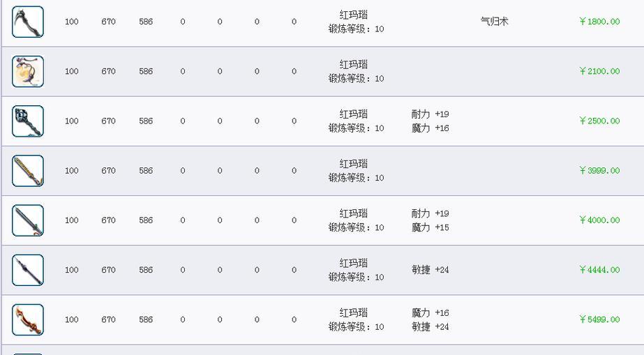644x355 pixels.
Task: Select the ¥3999.00 price
Action: [599, 170]
